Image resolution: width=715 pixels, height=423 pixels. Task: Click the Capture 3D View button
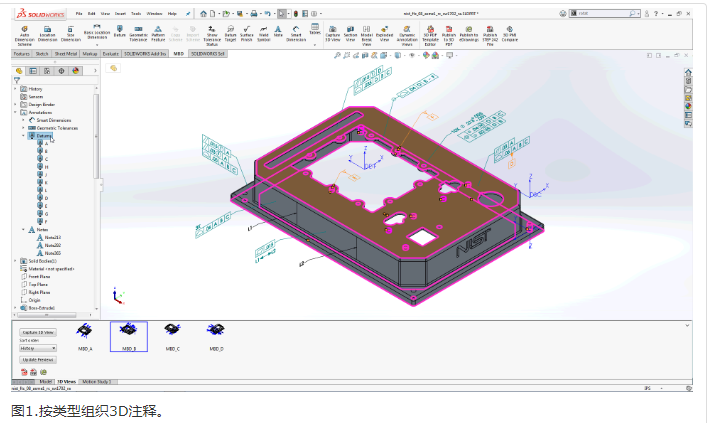38,331
